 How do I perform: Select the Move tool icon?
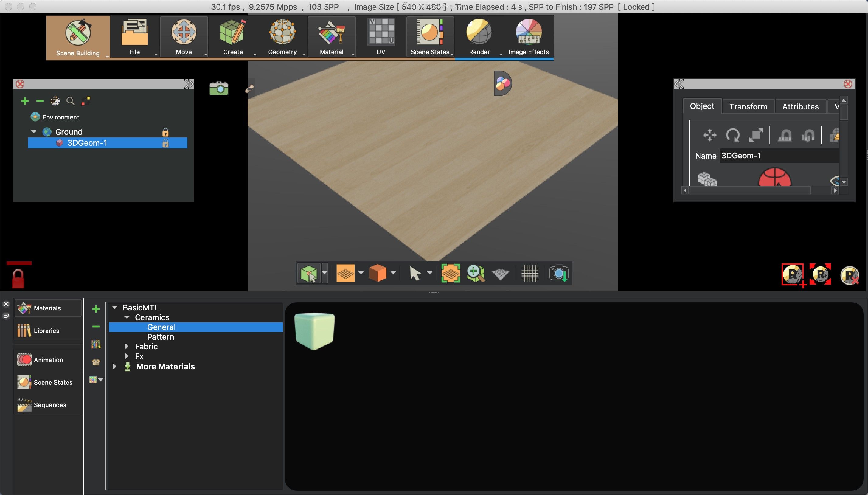click(x=184, y=33)
